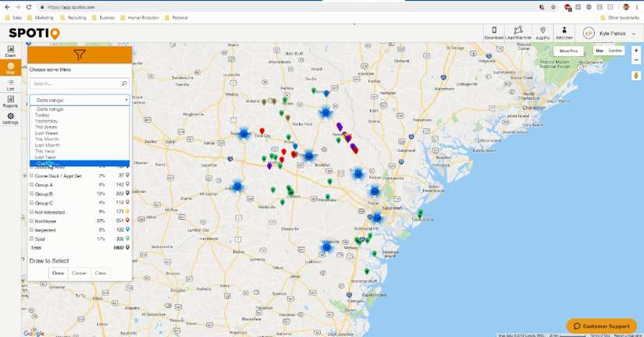Click the orange filter funnel icon
The width and height of the screenshot is (644, 337).
click(x=80, y=55)
